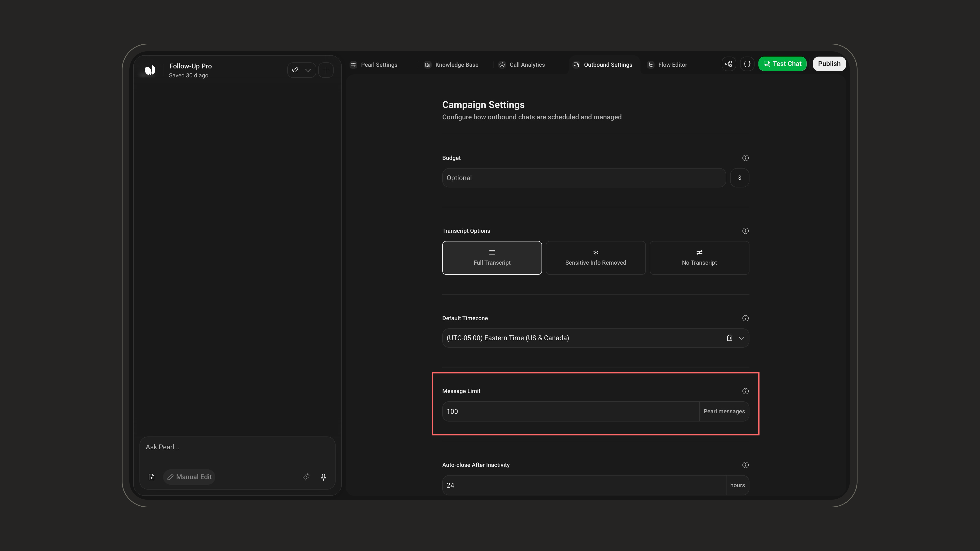Expand timezone list chevron
980x551 pixels.
pos(741,338)
